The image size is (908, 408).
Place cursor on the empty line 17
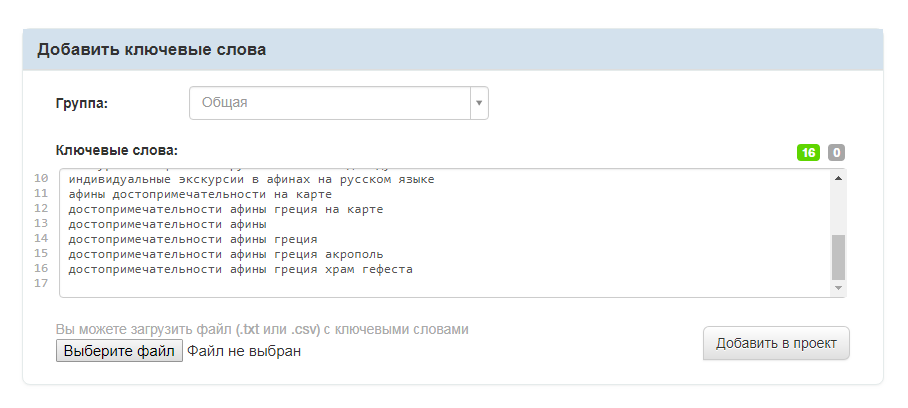pyautogui.click(x=300, y=285)
